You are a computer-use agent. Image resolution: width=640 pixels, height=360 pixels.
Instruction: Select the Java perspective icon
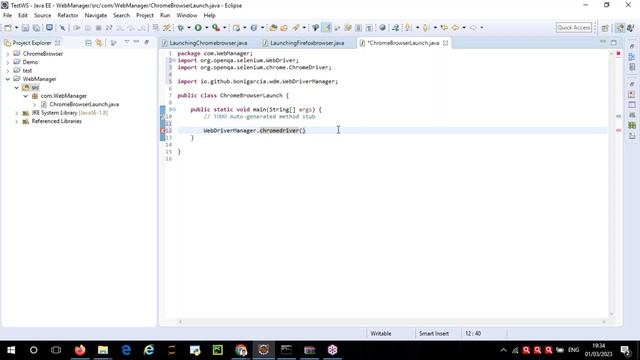coord(631,28)
